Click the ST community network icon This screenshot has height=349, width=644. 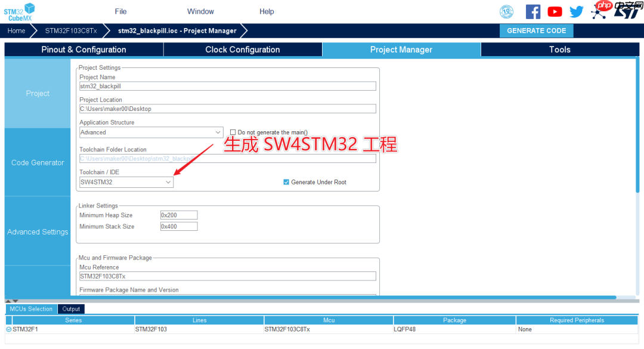coord(599,13)
